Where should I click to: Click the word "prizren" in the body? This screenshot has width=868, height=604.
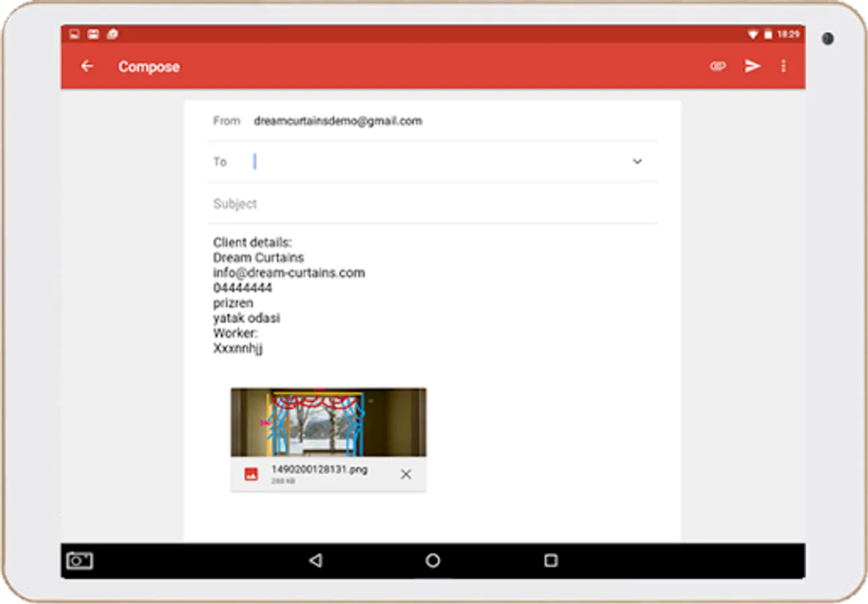tap(233, 303)
